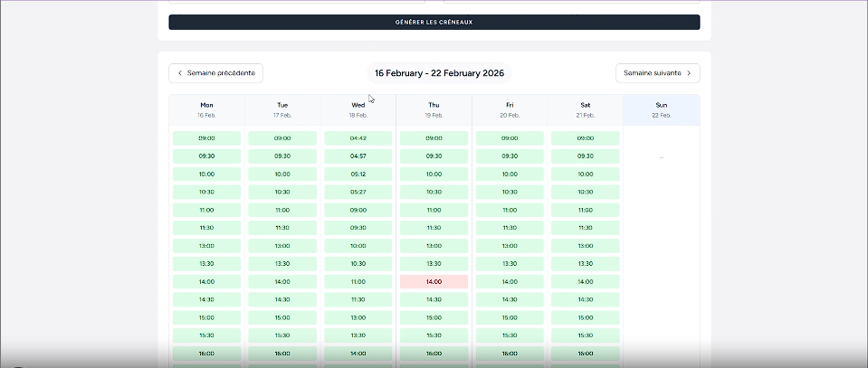Screen dimensions: 868x368
Task: Go to Semaine précédente
Action: click(215, 73)
